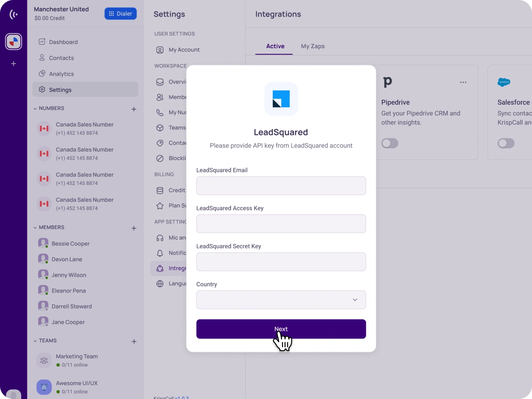Open Pipedrive card three-dot menu
The image size is (532, 399).
(x=463, y=82)
